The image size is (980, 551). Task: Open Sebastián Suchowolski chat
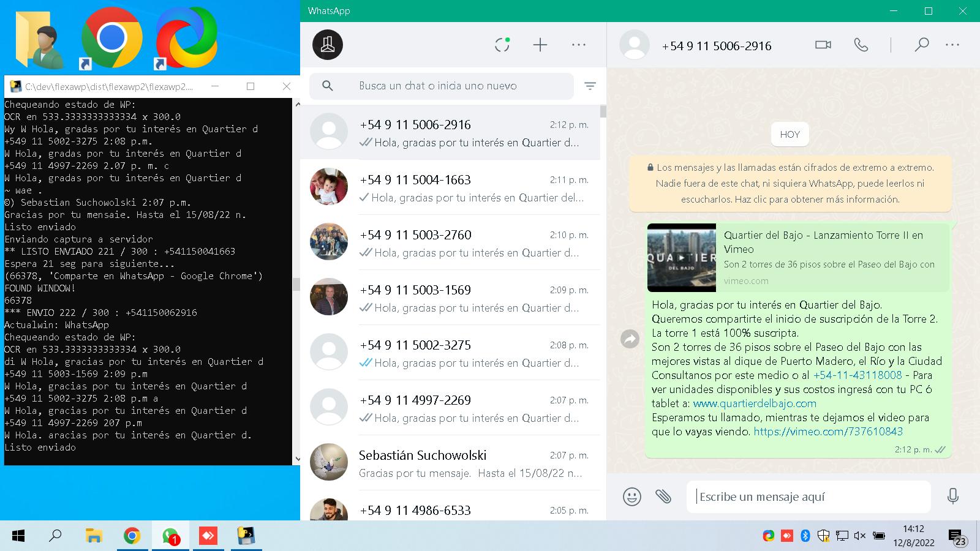pyautogui.click(x=450, y=463)
